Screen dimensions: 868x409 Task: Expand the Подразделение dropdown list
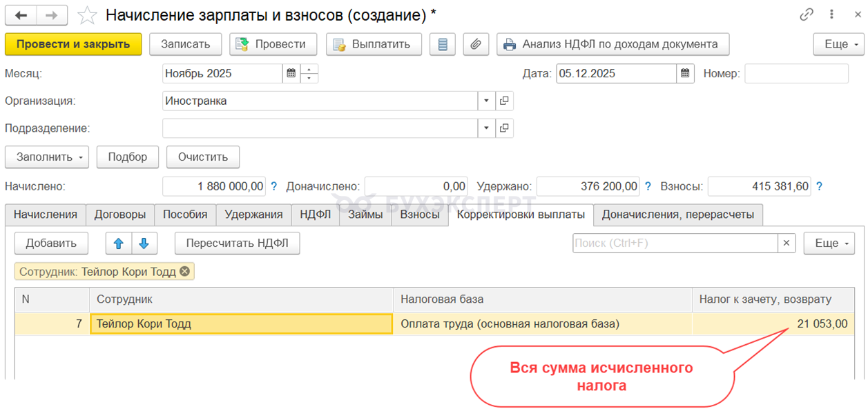pyautogui.click(x=486, y=128)
